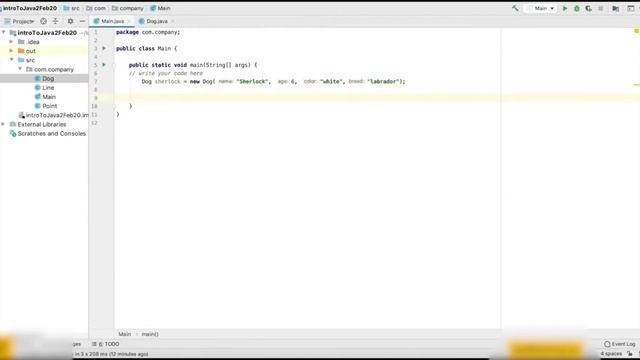Click the "Sherlock" string in the code
This screenshot has width=640, height=360.
[253, 81]
